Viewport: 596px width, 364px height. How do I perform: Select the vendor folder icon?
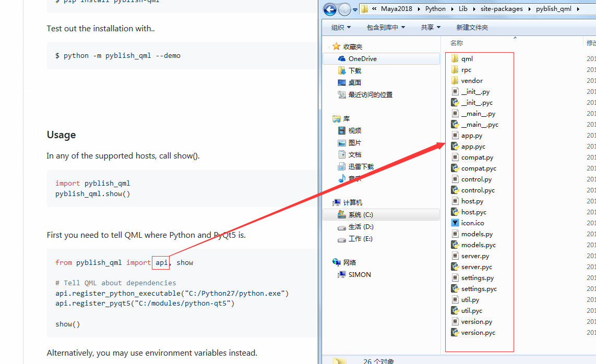[x=455, y=80]
